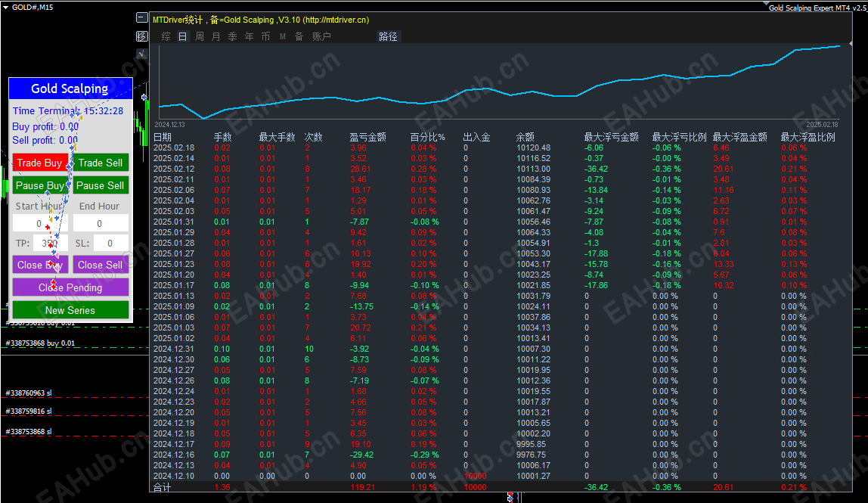Select the 综 summary tab
Image resolution: width=868 pixels, height=503 pixels.
pyautogui.click(x=166, y=36)
